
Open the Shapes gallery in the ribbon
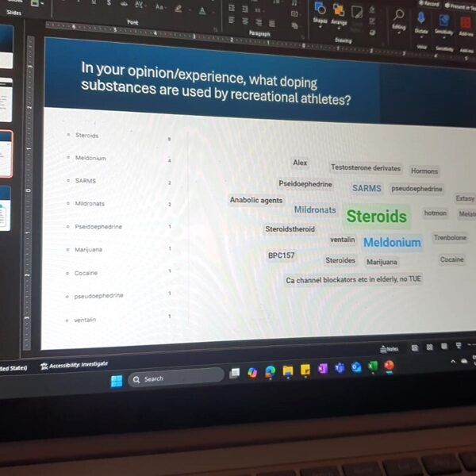[321, 10]
